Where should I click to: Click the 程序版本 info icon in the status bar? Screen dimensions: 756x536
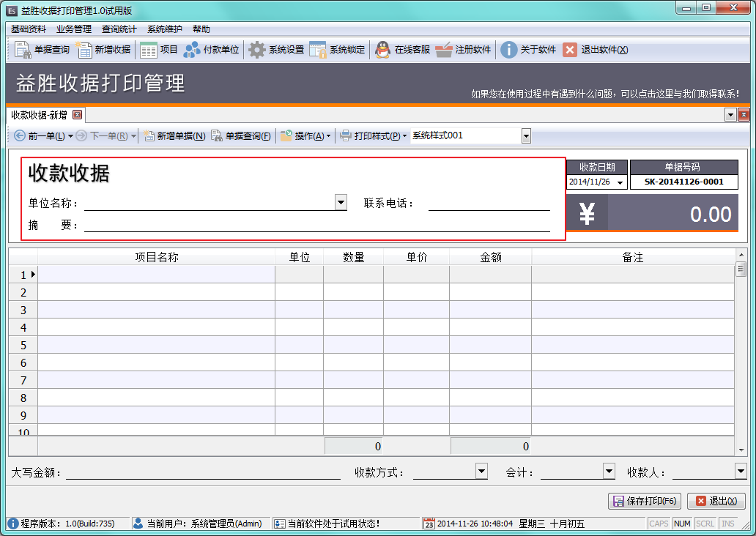(13, 524)
